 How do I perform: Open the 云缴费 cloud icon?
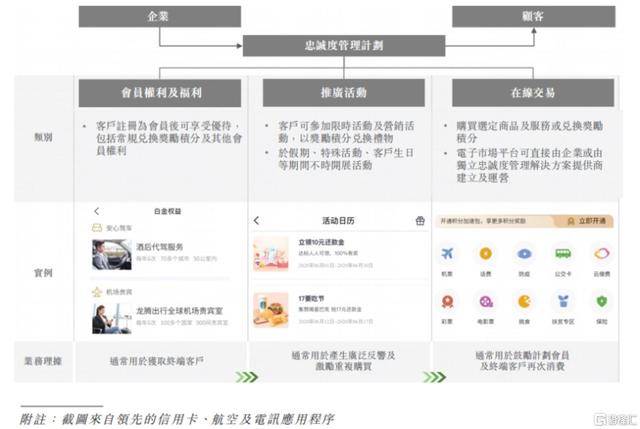point(602,254)
